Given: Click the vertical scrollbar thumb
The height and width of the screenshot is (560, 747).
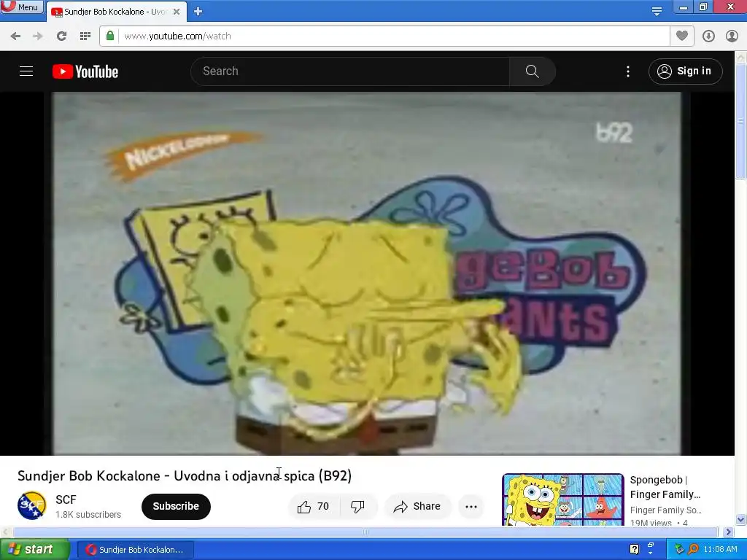Looking at the screenshot, I should click(x=741, y=121).
